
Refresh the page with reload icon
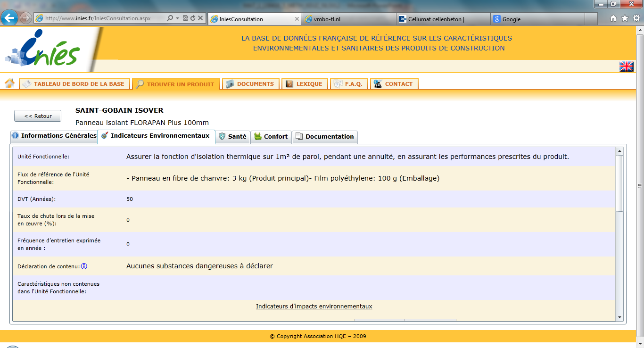click(193, 18)
